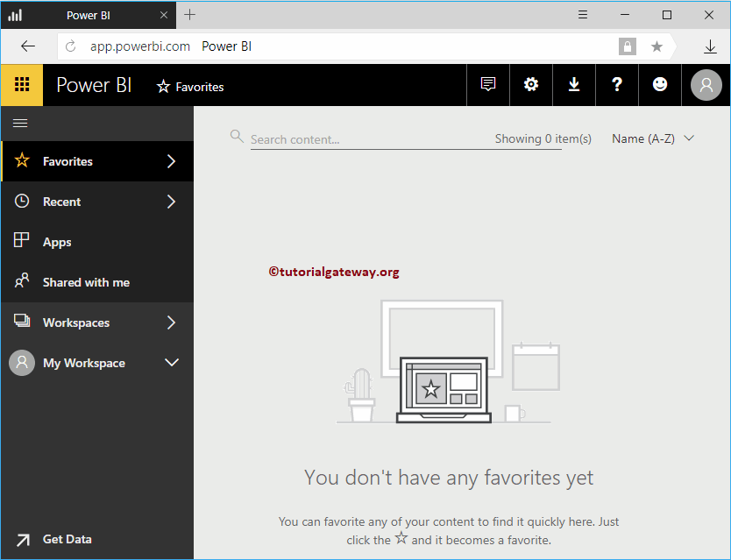Click the Get Data arrow icon

[x=23, y=540]
